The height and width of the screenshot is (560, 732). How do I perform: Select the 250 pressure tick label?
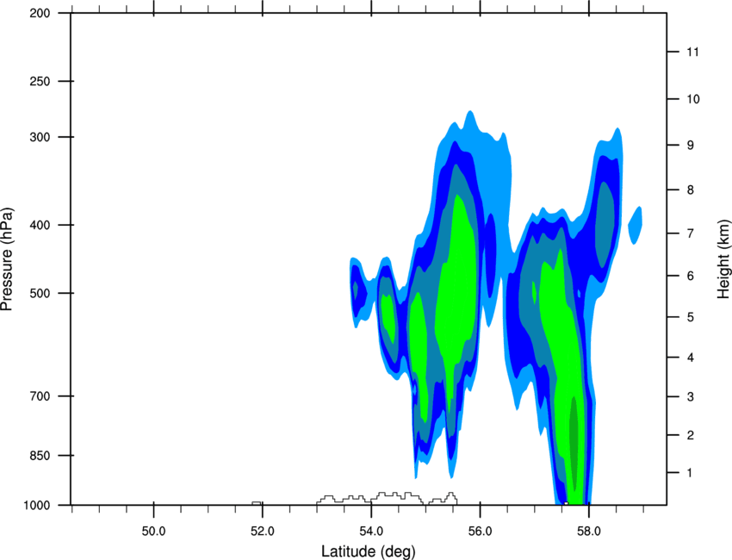[40, 81]
